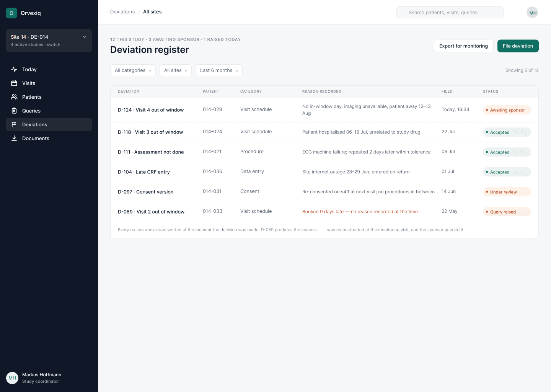Click the Deviations flag icon
The width and height of the screenshot is (551, 392).
pos(14,124)
